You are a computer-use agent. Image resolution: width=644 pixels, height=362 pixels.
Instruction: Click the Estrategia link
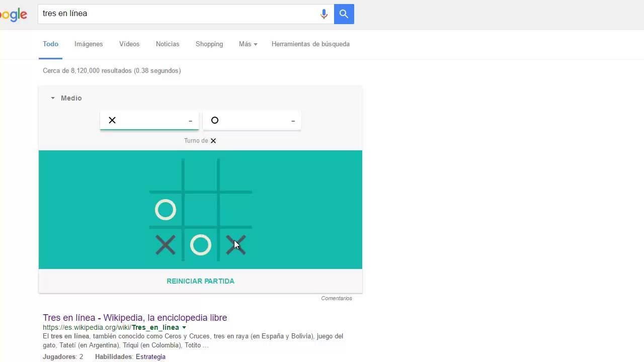(x=150, y=357)
